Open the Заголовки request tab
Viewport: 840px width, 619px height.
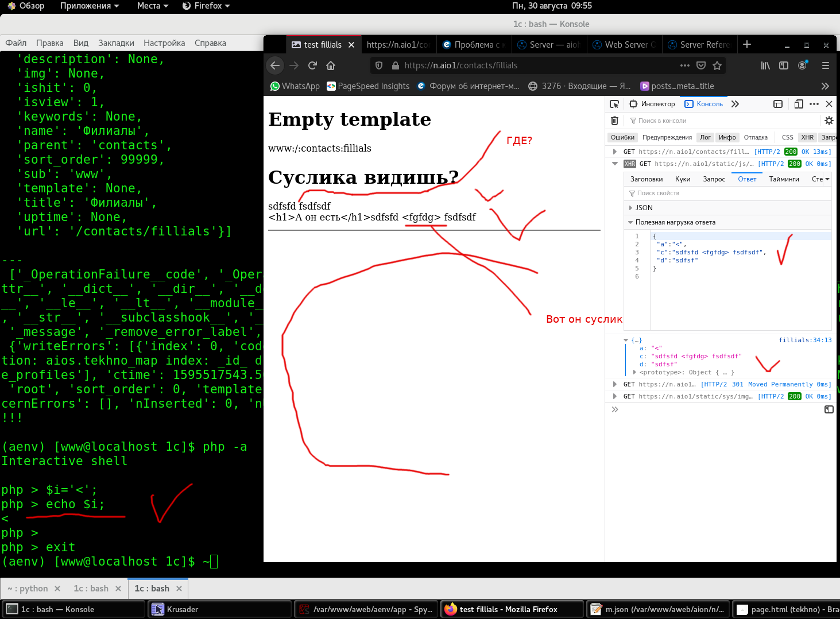click(x=647, y=179)
